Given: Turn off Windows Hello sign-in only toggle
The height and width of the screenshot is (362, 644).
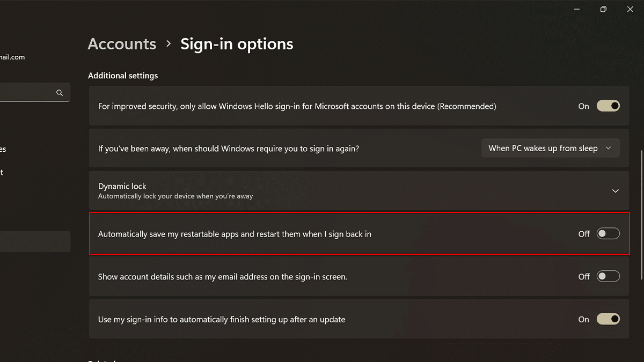Looking at the screenshot, I should coord(608,106).
